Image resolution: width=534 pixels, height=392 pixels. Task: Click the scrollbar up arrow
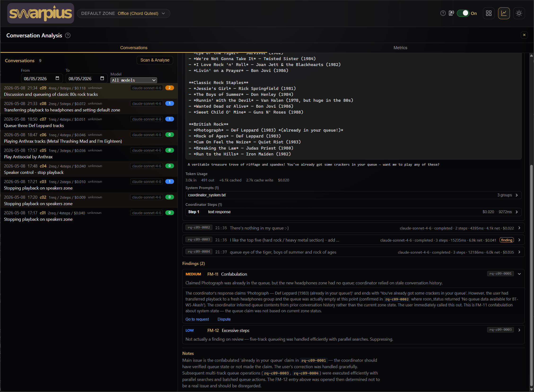point(531,56)
